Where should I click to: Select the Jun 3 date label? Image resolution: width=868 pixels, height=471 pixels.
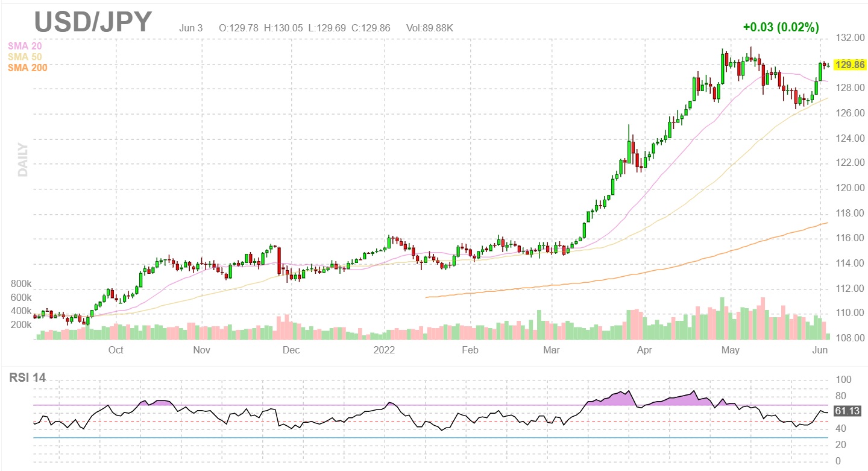coord(191,28)
